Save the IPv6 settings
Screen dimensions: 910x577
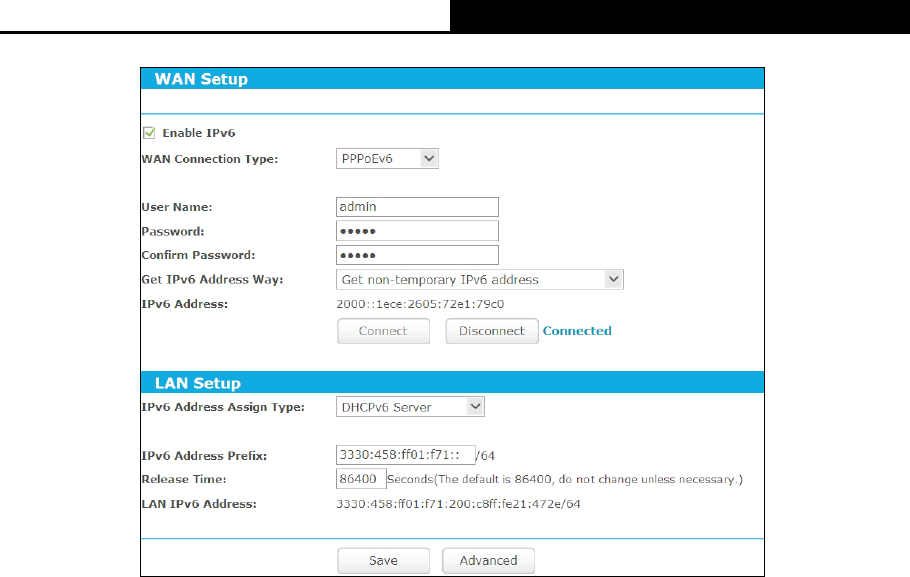384,561
